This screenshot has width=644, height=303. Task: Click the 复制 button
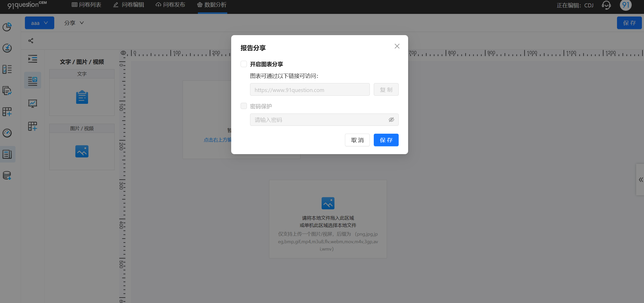click(386, 90)
